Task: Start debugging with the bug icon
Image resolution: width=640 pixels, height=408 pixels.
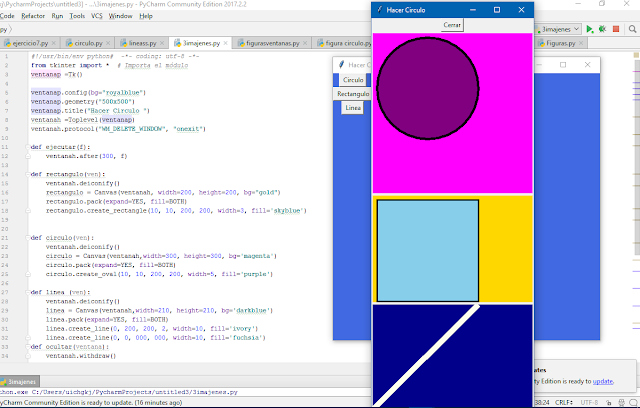Action: point(602,29)
